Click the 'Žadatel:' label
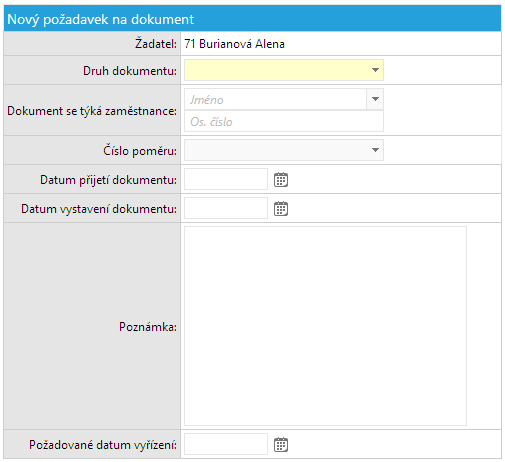 (156, 44)
